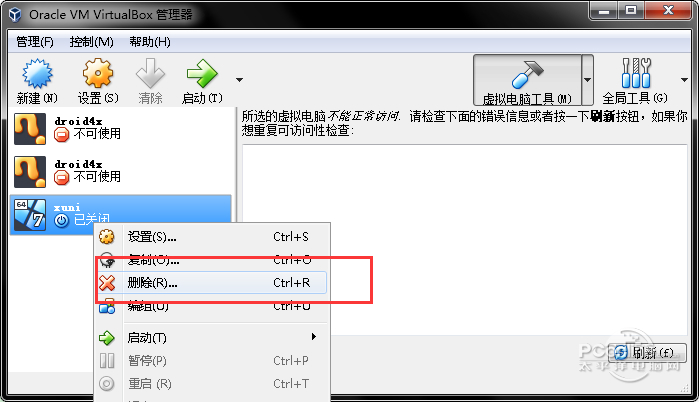The height and width of the screenshot is (402, 699).
Task: Open the 启动(T) submenu arrow in the context menu
Action: pyautogui.click(x=314, y=336)
